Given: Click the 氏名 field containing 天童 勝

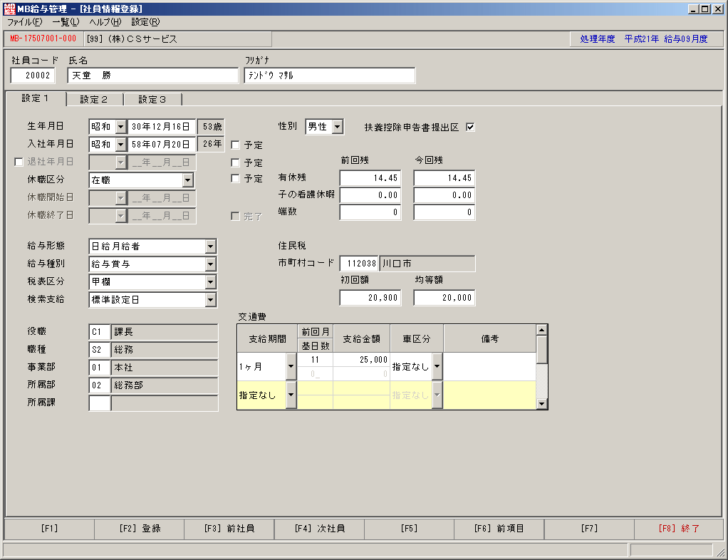Looking at the screenshot, I should 152,76.
